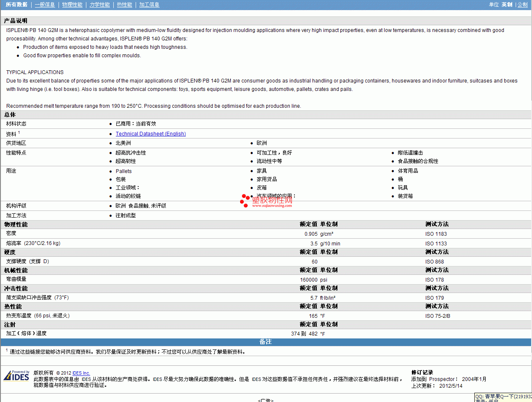This screenshot has height=402, width=532.
Task: Click melt flow value 3.5
Action: (314, 244)
